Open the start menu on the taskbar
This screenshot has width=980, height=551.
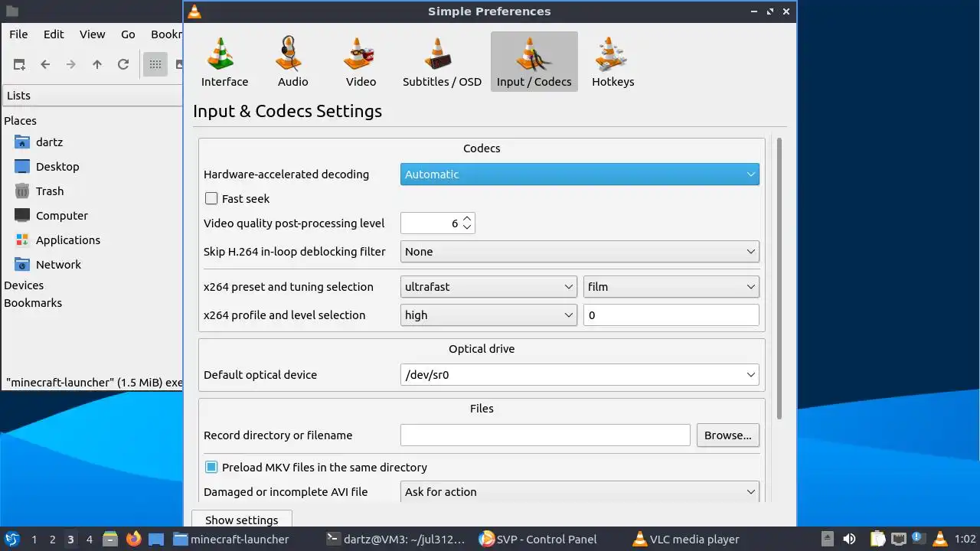pos(11,539)
